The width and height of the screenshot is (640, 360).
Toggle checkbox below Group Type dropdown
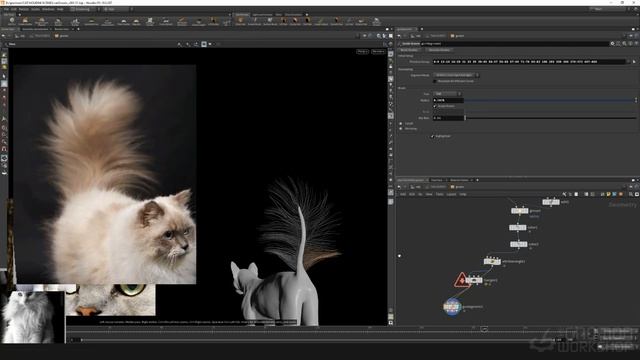(x=435, y=81)
